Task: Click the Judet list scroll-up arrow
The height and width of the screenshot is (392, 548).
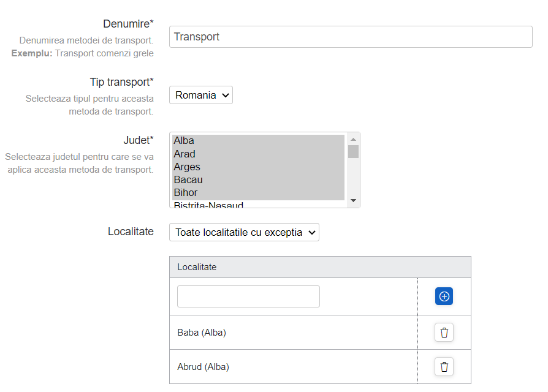Action: coord(353,139)
